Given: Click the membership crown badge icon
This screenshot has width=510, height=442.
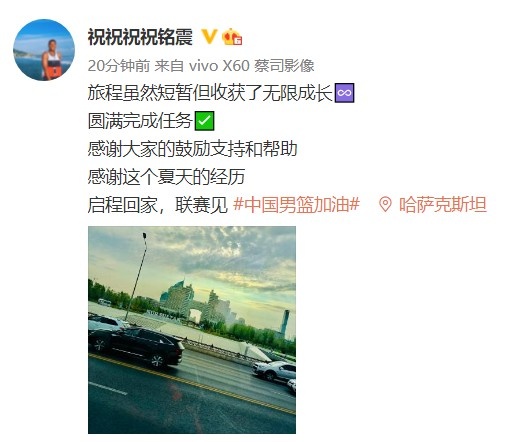Looking at the screenshot, I should (x=232, y=37).
